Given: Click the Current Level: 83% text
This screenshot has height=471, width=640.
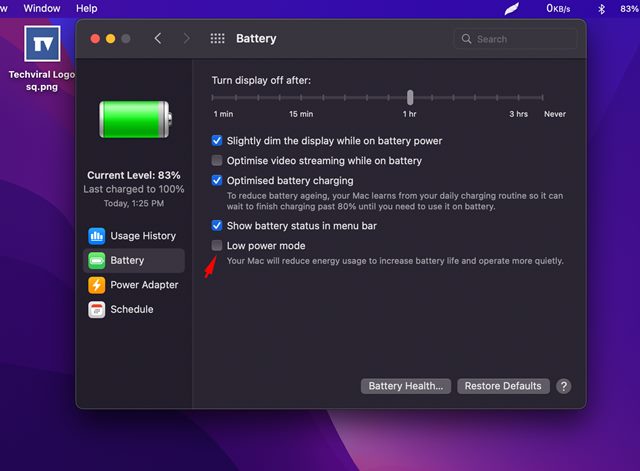Looking at the screenshot, I should (x=134, y=176).
